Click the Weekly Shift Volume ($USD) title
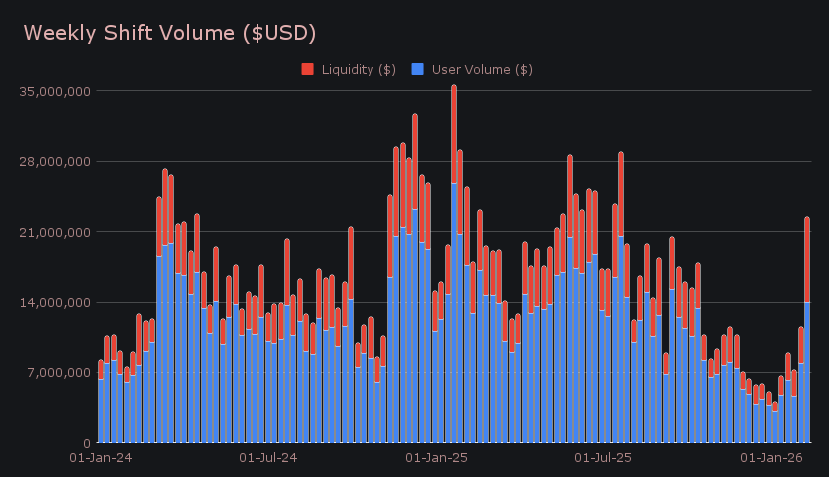The width and height of the screenshot is (829, 477). [170, 33]
